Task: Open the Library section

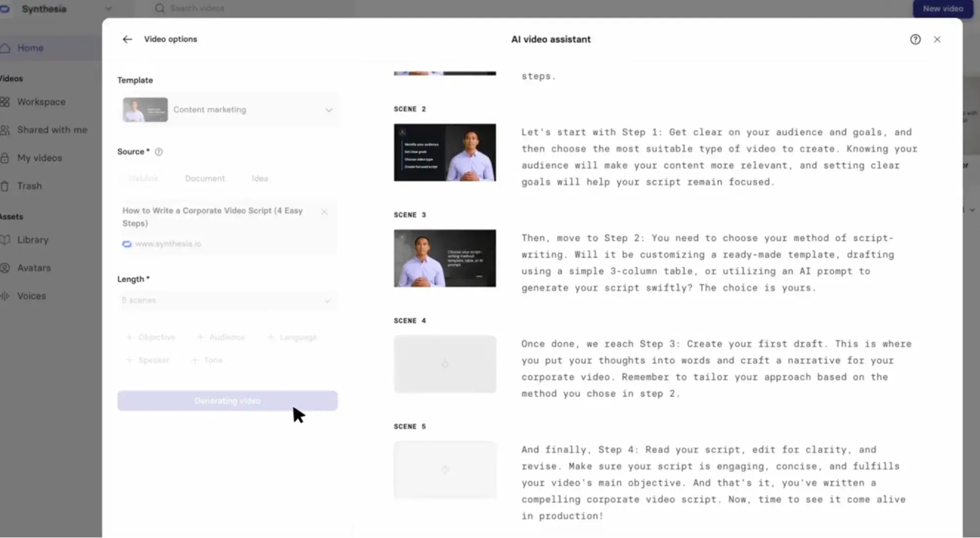Action: (x=32, y=240)
